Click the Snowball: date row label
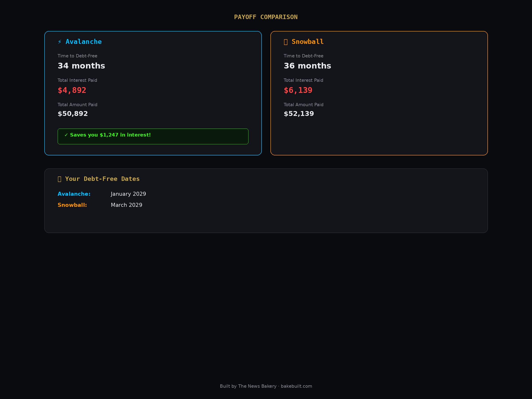532x399 pixels. pyautogui.click(x=72, y=205)
